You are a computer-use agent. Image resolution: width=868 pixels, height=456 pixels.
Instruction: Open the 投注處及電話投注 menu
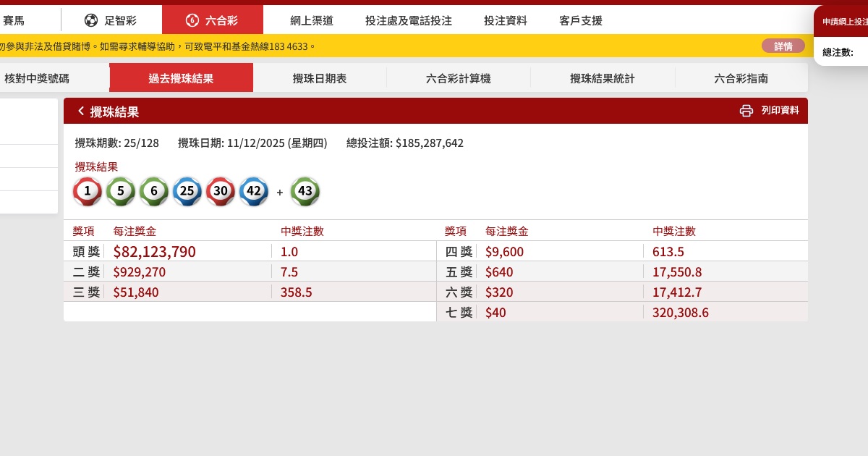pos(409,20)
